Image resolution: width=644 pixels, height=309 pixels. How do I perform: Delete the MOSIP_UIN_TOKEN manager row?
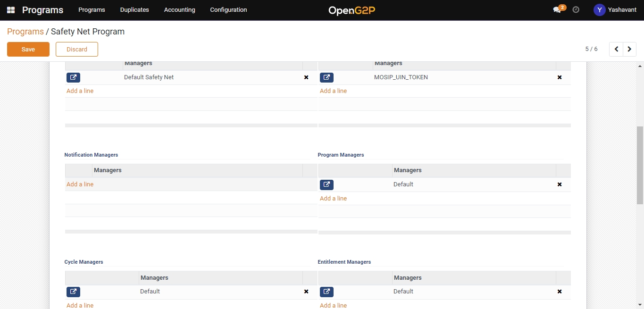click(560, 77)
